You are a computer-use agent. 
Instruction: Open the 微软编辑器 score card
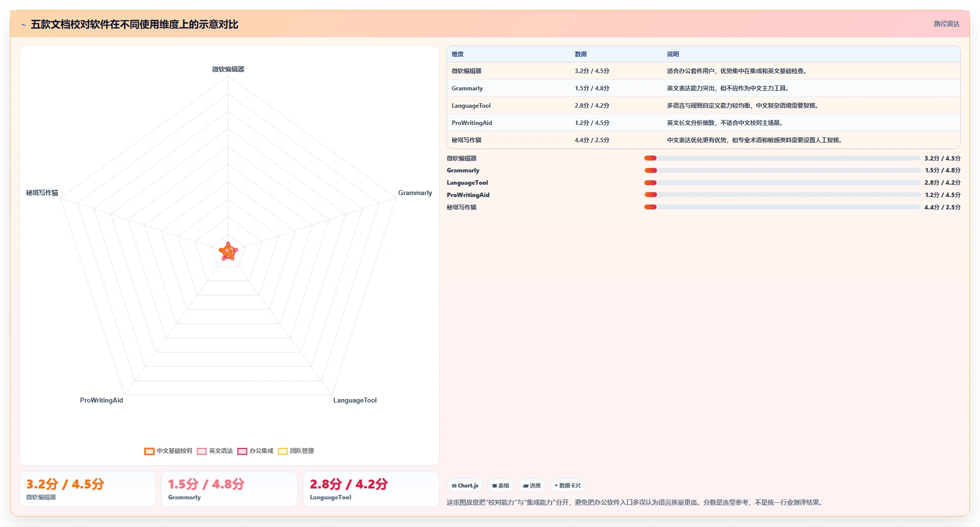coord(87,489)
